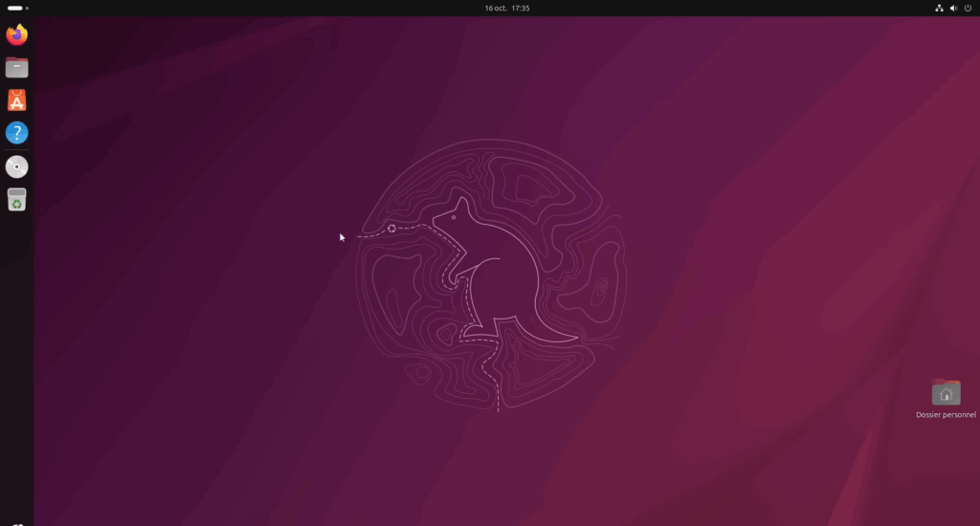Select the Dossier personnel folder icon

(946, 392)
